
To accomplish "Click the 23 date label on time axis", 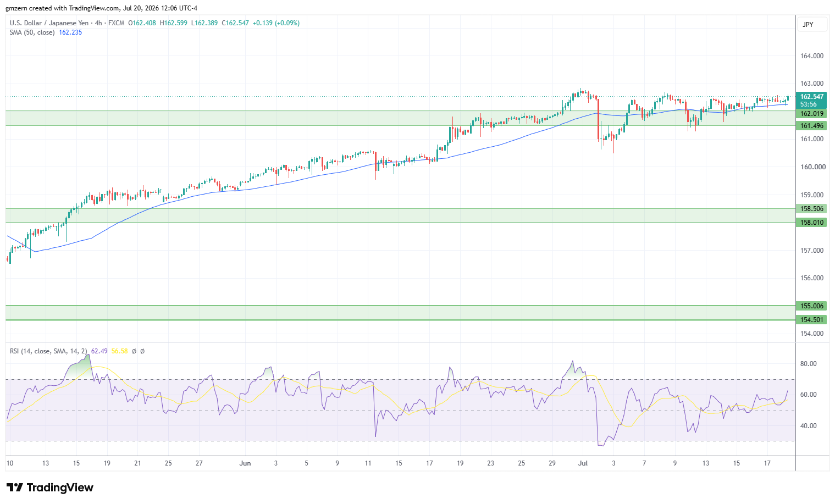I will (x=490, y=463).
